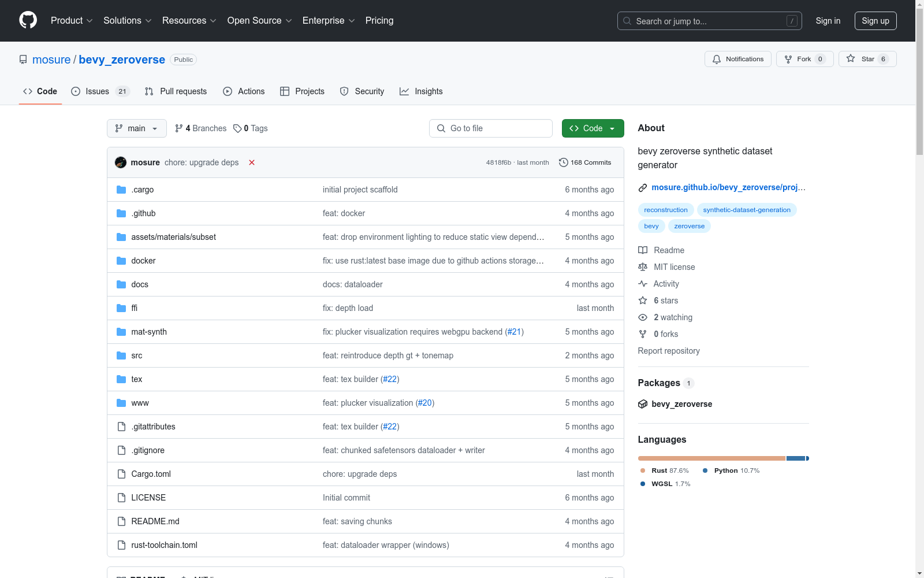Expand the Resources menu
The height and width of the screenshot is (578, 924).
(189, 21)
